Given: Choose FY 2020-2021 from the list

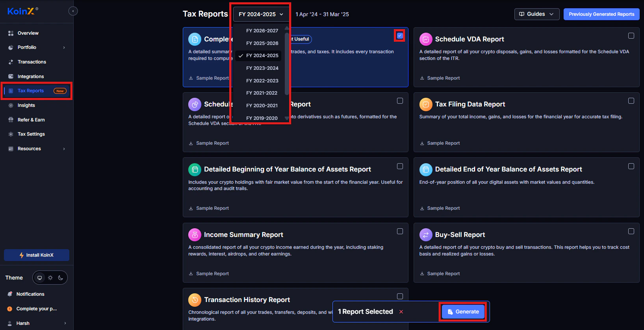Looking at the screenshot, I should point(262,106).
